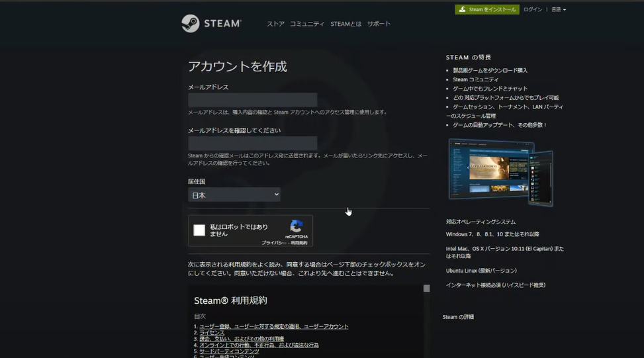Viewport: 644px width, 358px height.
Task: Open the 居住国 country dropdown
Action: tap(234, 195)
